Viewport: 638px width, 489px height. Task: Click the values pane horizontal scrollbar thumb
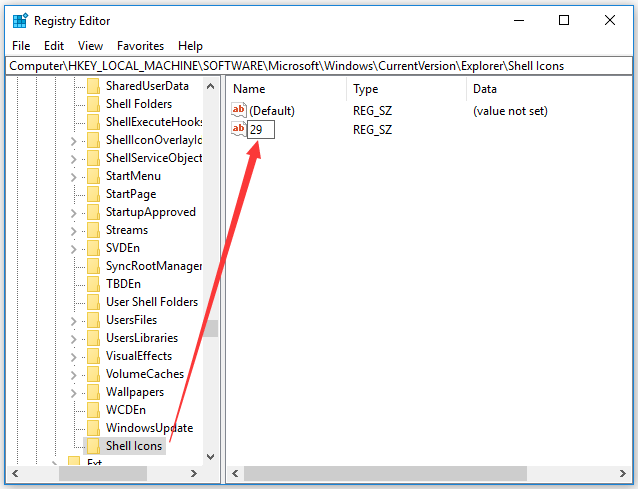[385, 473]
